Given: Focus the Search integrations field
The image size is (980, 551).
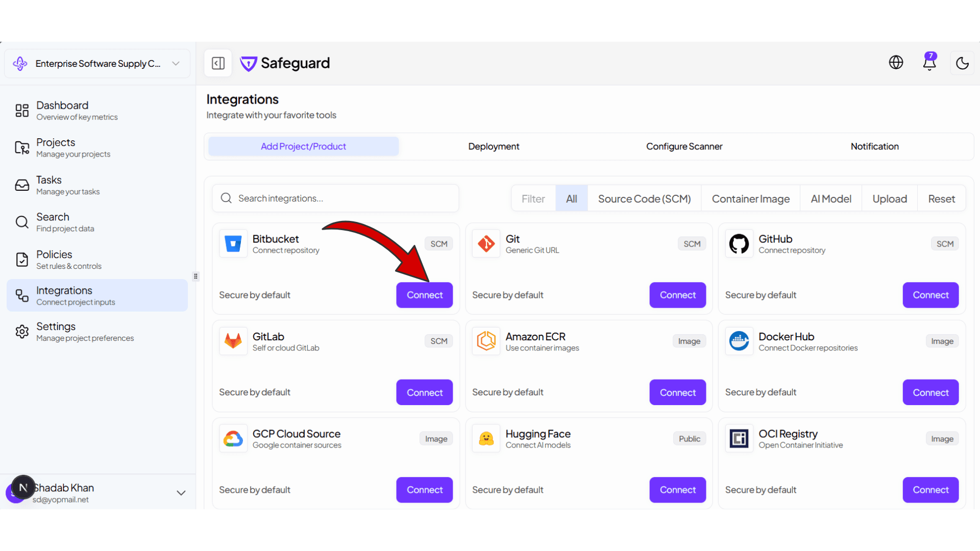Looking at the screenshot, I should pos(335,198).
